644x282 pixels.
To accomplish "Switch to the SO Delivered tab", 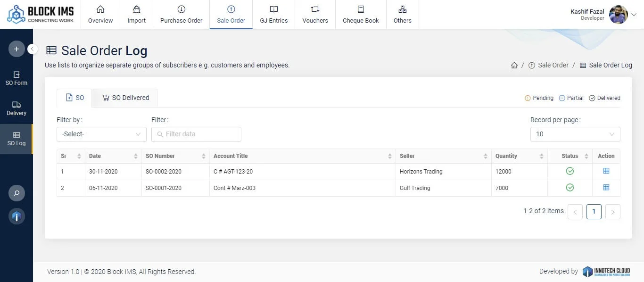I will pos(125,98).
